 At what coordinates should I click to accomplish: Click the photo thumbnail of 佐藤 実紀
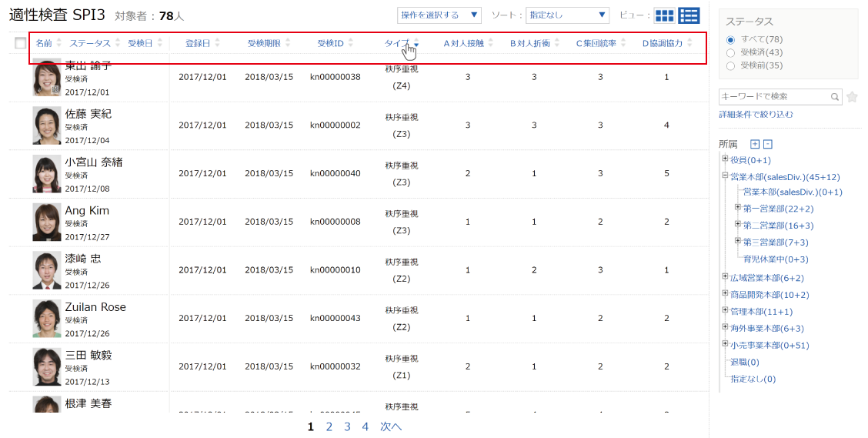[47, 125]
